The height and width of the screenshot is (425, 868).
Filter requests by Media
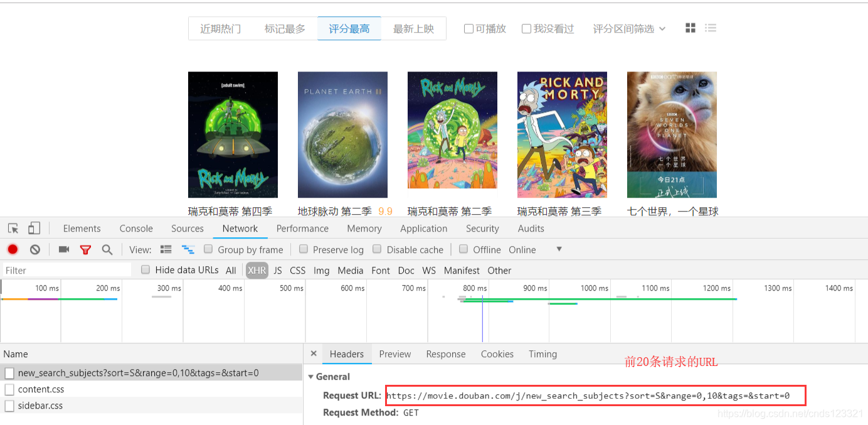351,271
